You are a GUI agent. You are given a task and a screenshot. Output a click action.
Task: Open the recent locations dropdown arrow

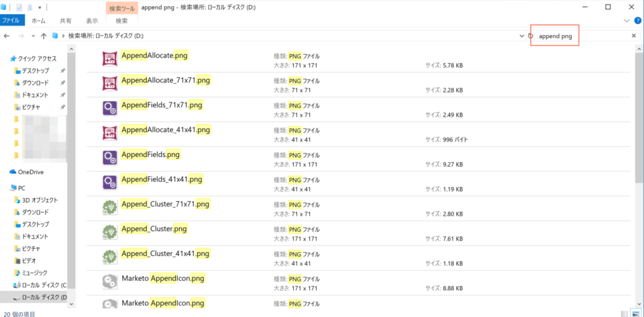[33, 36]
